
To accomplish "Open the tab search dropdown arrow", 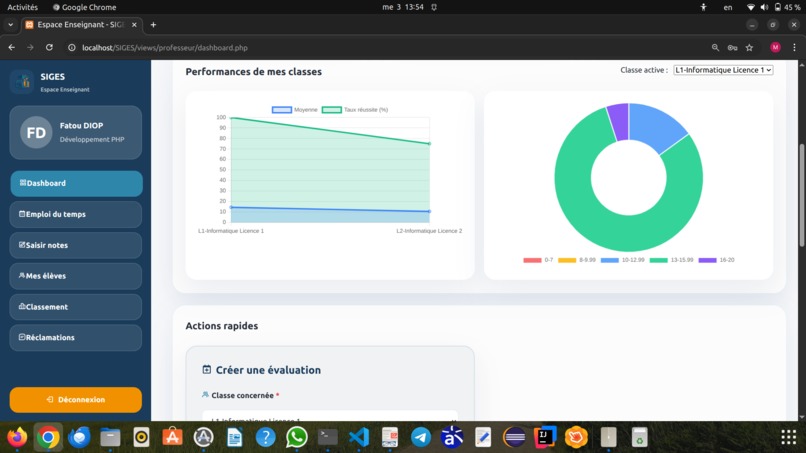I will click(10, 25).
